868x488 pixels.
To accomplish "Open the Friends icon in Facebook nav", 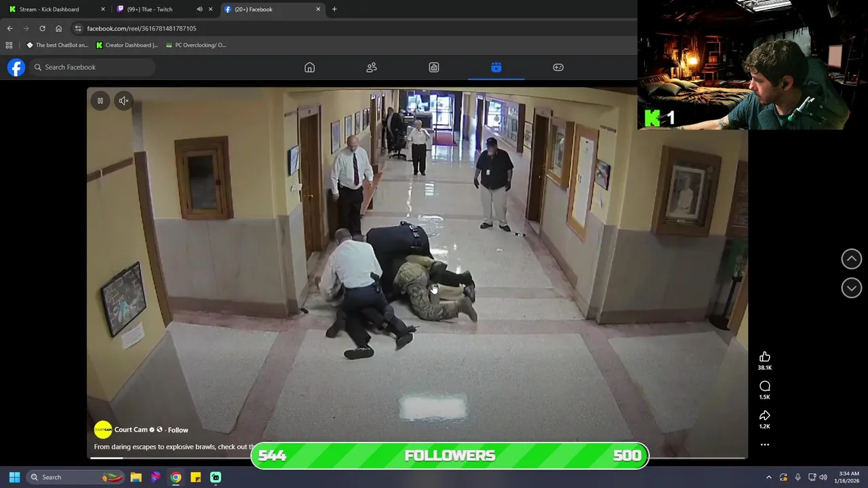I will pos(372,67).
